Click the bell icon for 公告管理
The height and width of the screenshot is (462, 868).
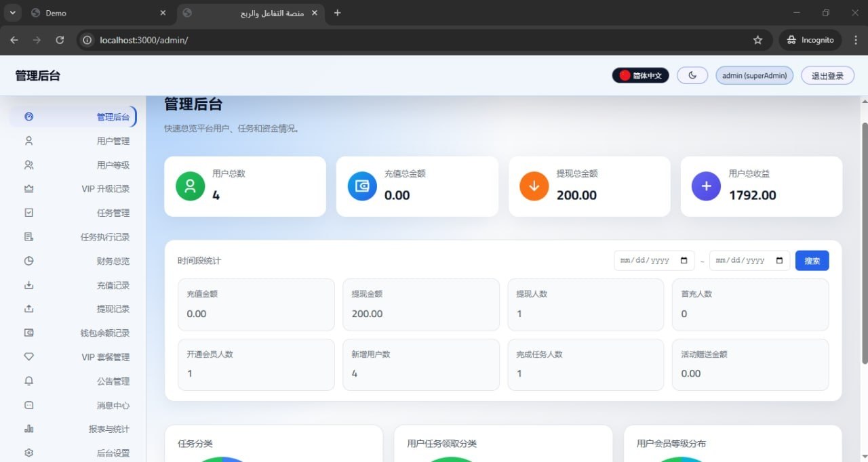coord(28,381)
